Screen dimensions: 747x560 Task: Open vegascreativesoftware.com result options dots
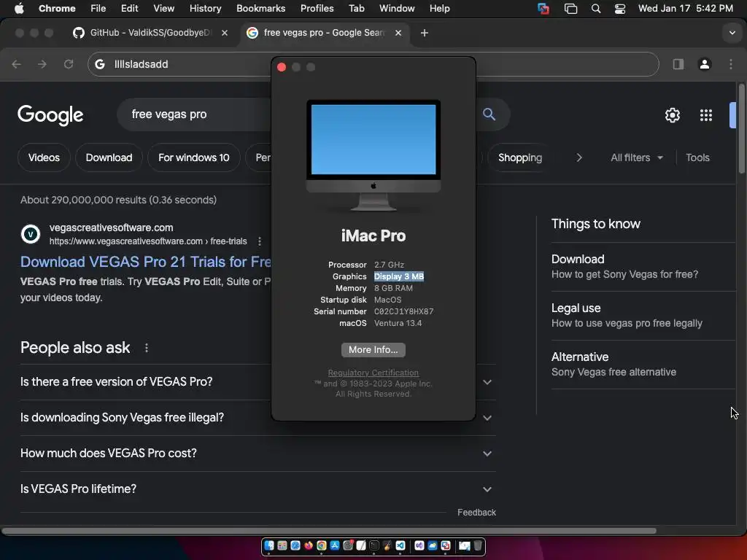(259, 241)
